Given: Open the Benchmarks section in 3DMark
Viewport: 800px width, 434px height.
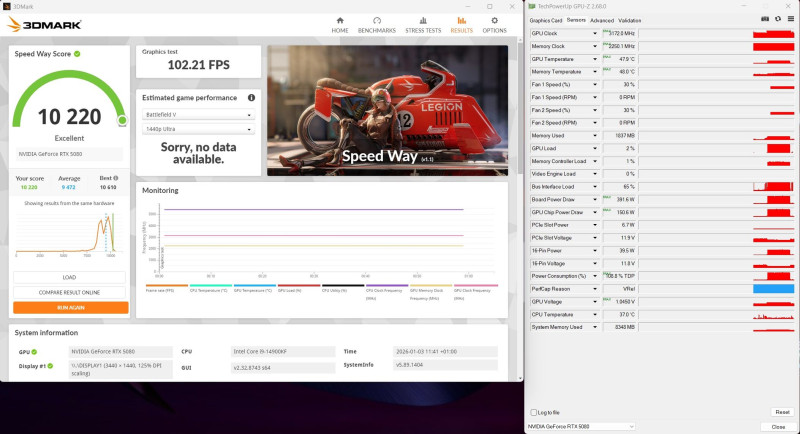Looking at the screenshot, I should click(x=377, y=25).
